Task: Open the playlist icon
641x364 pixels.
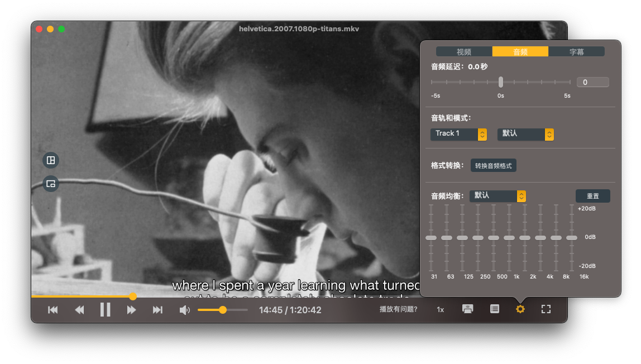Action: pyautogui.click(x=495, y=309)
